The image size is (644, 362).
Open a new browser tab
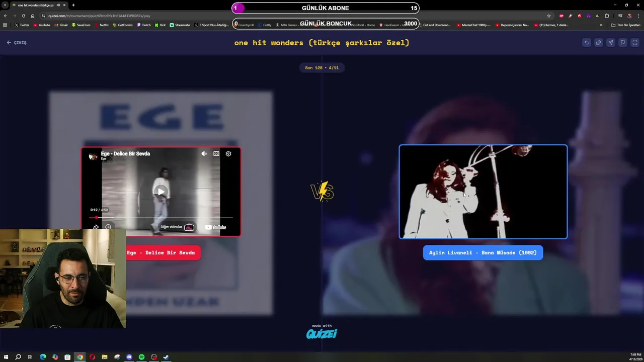click(x=73, y=5)
